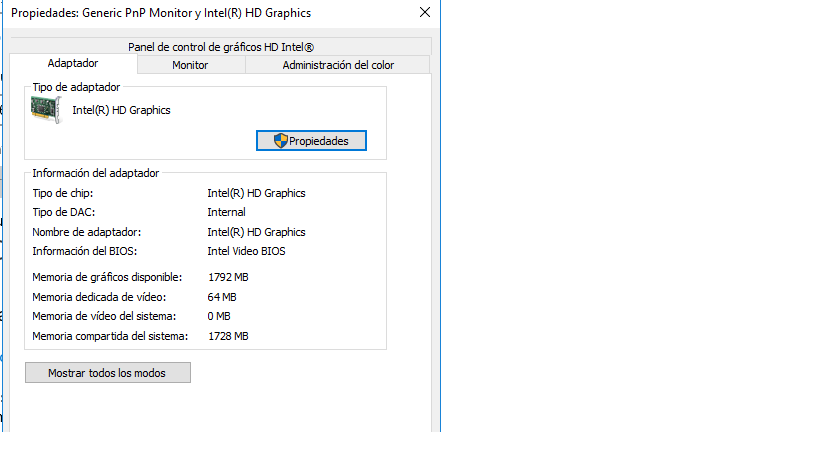Select the Adaptador tab
This screenshot has width=819, height=460.
pyautogui.click(x=73, y=63)
